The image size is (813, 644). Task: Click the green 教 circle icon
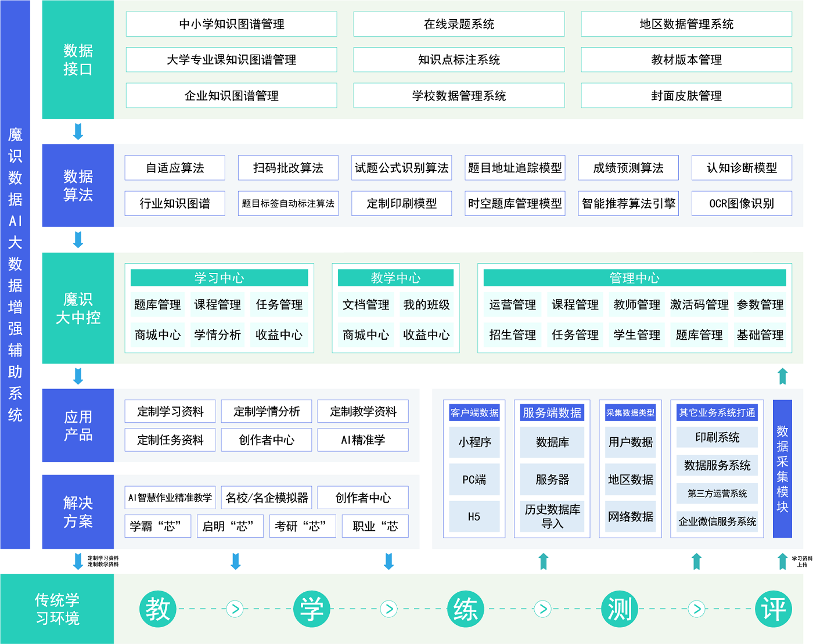tap(157, 609)
